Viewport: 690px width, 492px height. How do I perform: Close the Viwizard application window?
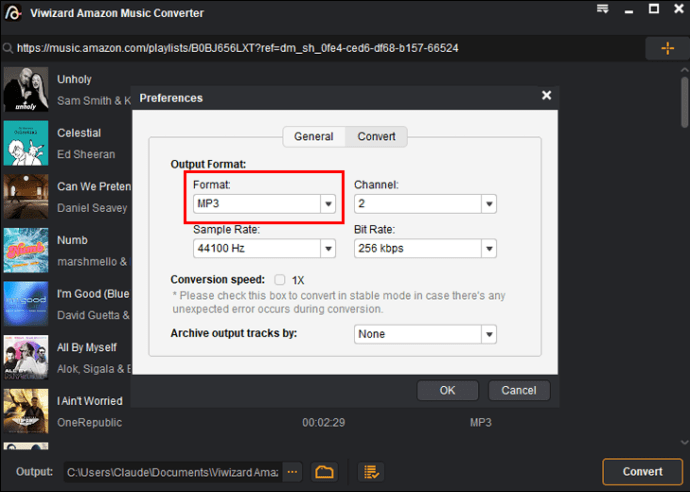click(x=679, y=9)
